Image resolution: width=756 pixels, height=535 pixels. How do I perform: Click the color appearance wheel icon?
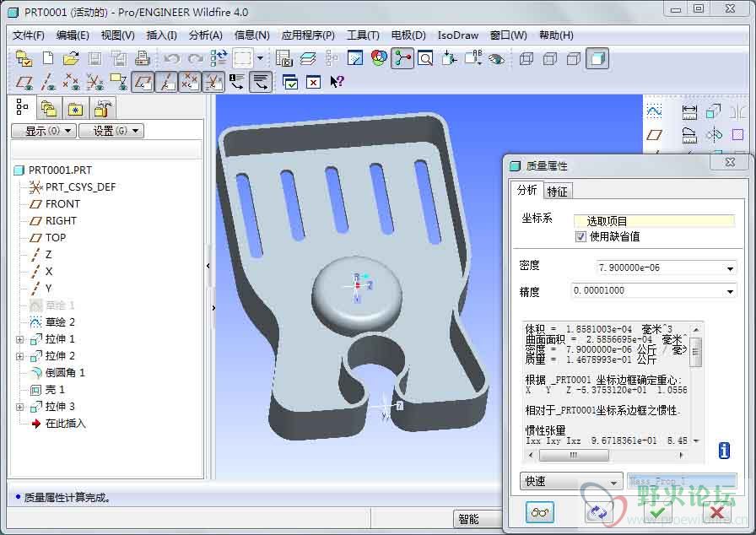(379, 58)
